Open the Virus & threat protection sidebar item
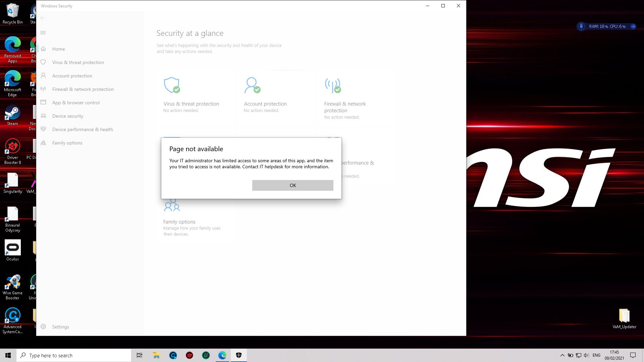 78,62
